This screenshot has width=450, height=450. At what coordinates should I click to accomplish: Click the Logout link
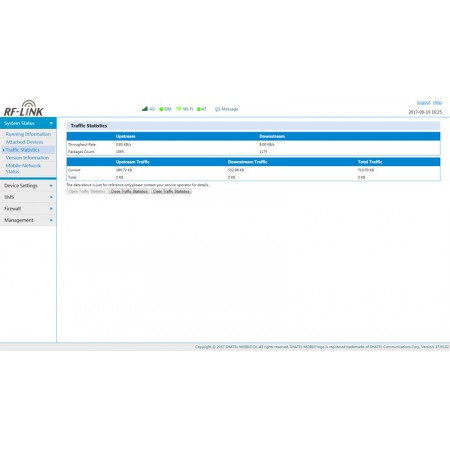(424, 102)
